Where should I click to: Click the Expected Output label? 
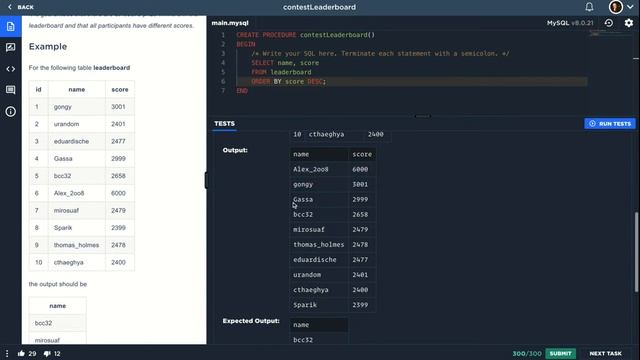point(251,321)
